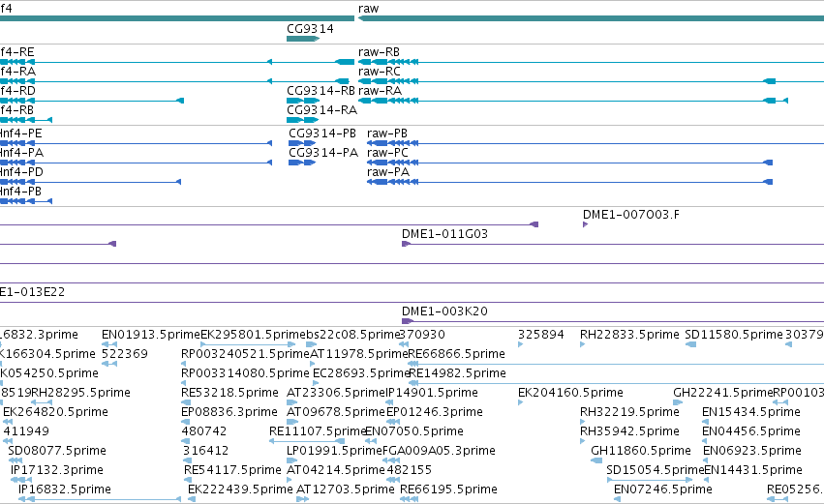This screenshot has width=824, height=504.
Task: Select the 411949 feature
Action: pos(8,441)
